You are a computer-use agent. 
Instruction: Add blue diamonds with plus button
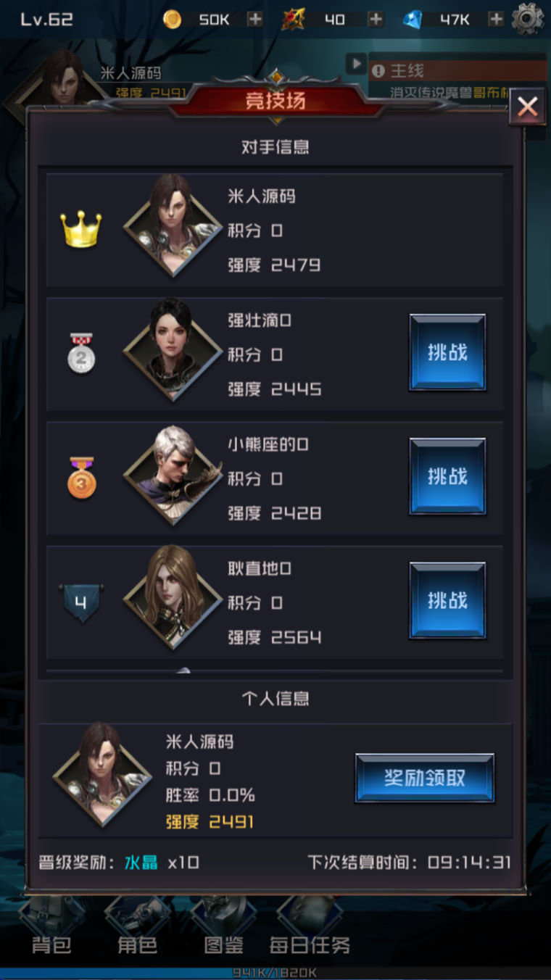(496, 20)
